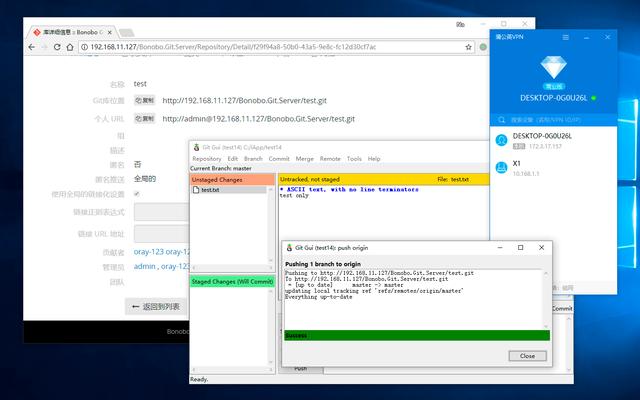
Task: Copy the personal URL with admin
Action: pyautogui.click(x=144, y=118)
